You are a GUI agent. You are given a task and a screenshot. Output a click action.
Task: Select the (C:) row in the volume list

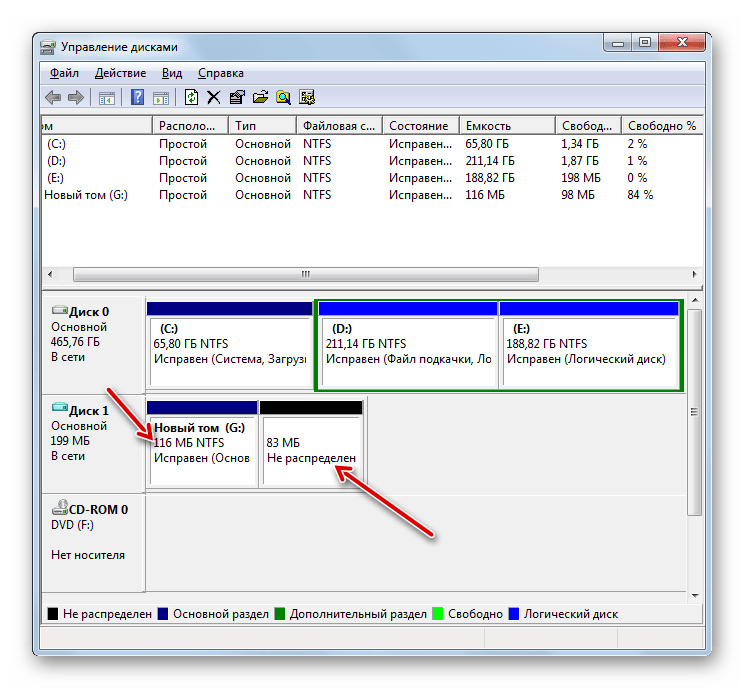click(x=372, y=144)
